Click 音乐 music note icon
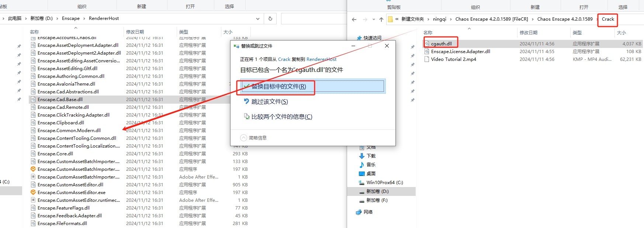The width and height of the screenshot is (644, 228). click(362, 165)
